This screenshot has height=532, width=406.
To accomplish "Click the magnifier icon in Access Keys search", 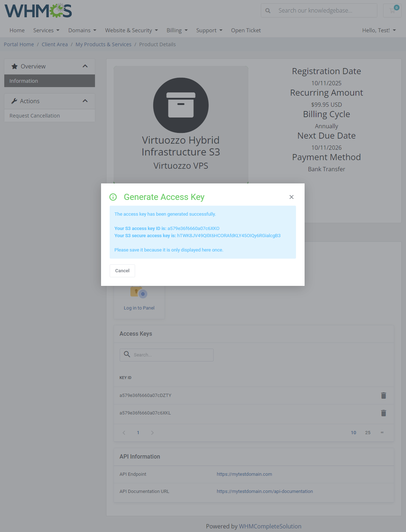I will point(127,354).
